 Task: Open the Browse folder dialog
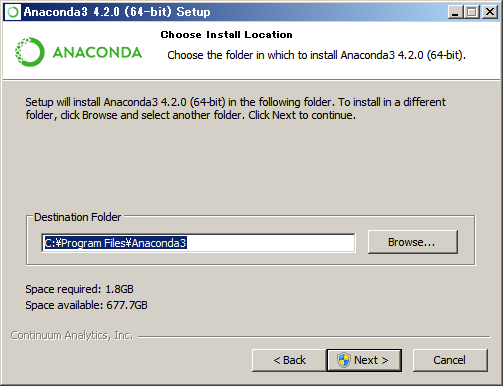point(413,242)
